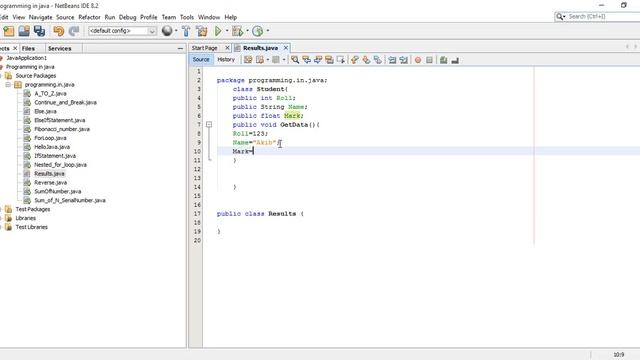
Task: Run the project with green play icon
Action: pos(218,31)
